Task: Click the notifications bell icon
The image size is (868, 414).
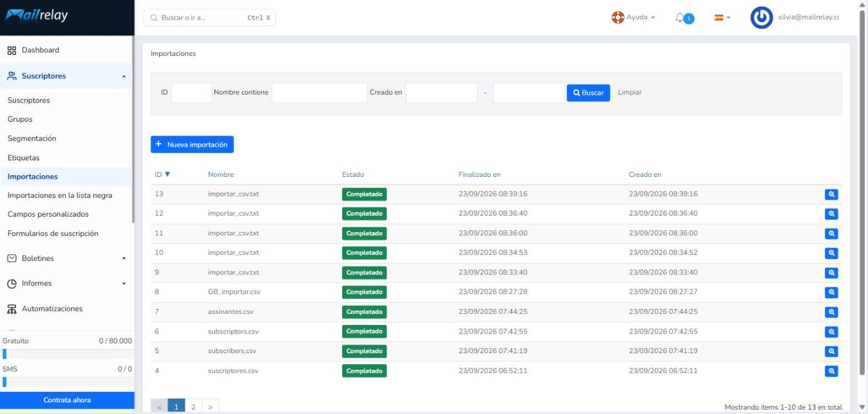Action: click(x=680, y=18)
